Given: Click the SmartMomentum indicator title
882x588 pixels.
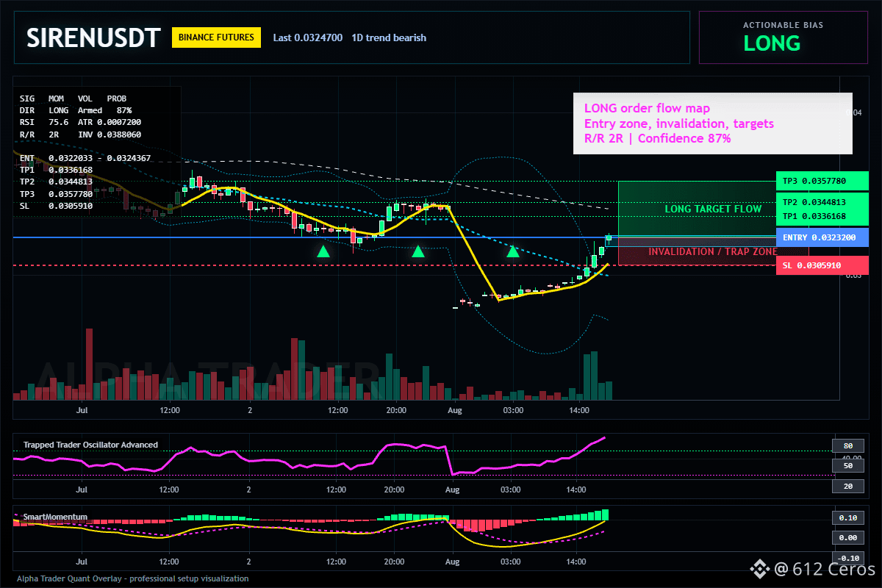Looking at the screenshot, I should [x=55, y=517].
